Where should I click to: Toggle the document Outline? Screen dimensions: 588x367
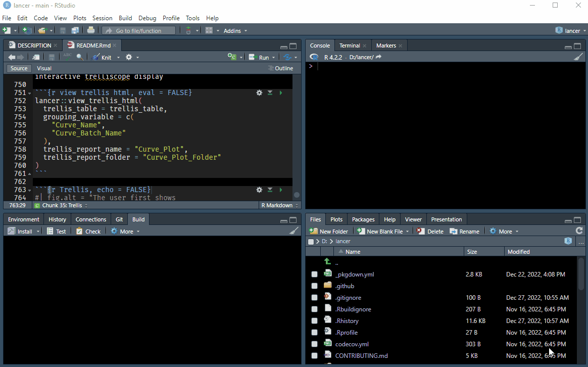[x=280, y=68]
